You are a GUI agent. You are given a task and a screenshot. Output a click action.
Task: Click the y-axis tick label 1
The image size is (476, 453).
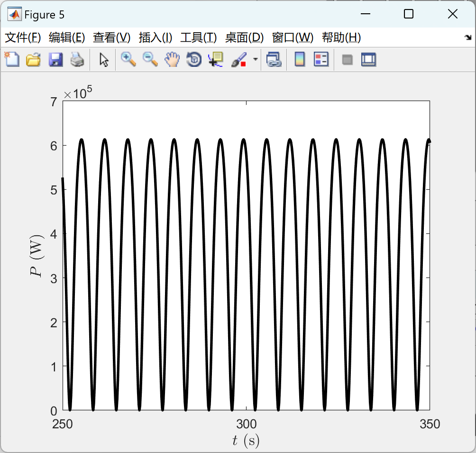[x=54, y=367]
